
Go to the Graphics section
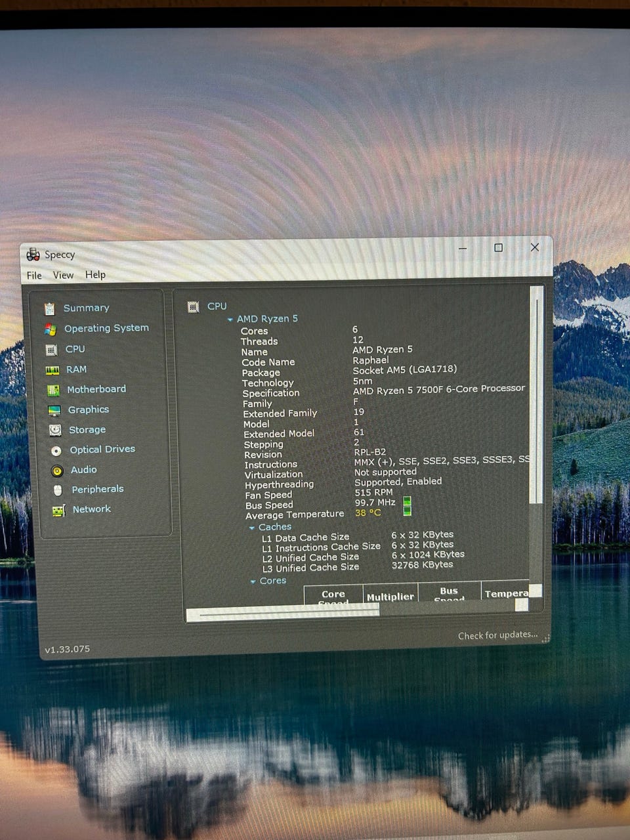[89, 409]
